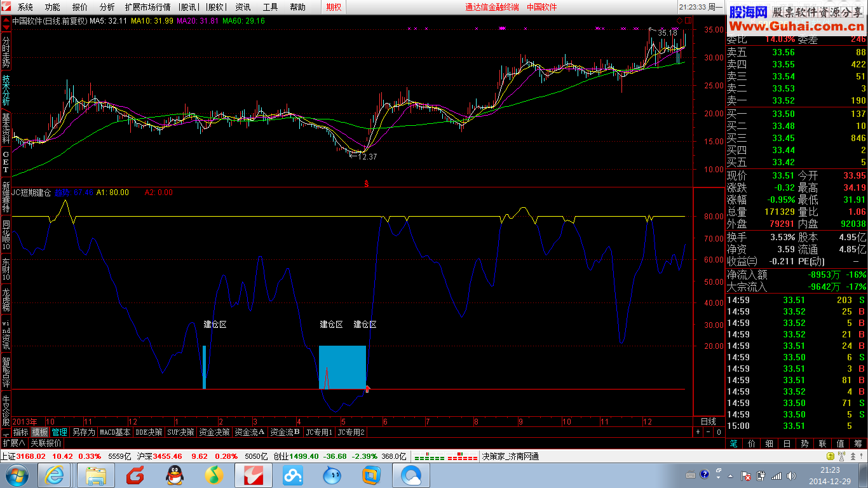This screenshot has width=868, height=488.
Task: Open the 新维赛特 side tab
Action: [x=6, y=196]
